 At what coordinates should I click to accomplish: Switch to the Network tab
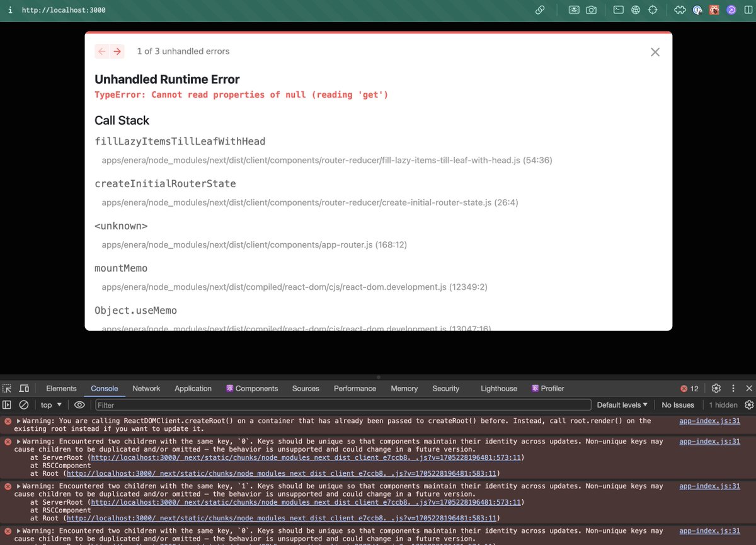[146, 388]
